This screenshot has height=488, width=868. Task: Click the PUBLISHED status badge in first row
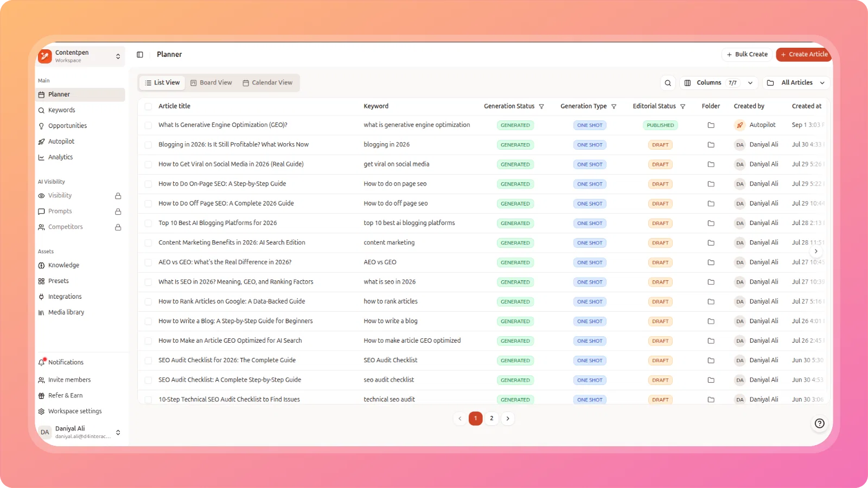tap(660, 125)
